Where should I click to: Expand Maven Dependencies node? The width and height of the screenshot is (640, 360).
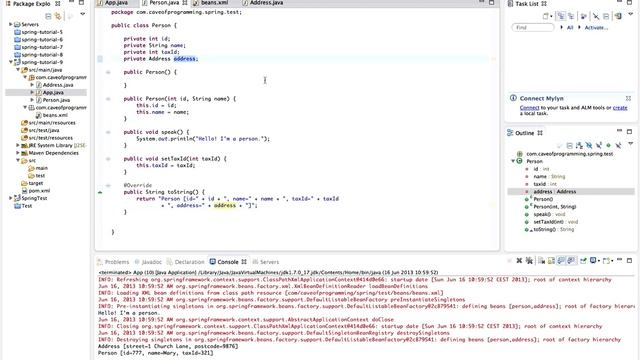[x=18, y=153]
